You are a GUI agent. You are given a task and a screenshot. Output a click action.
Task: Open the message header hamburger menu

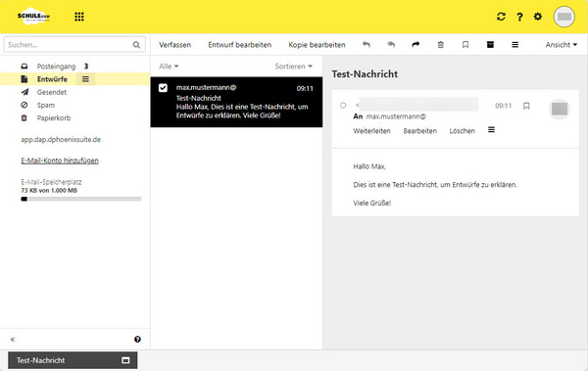pos(491,129)
